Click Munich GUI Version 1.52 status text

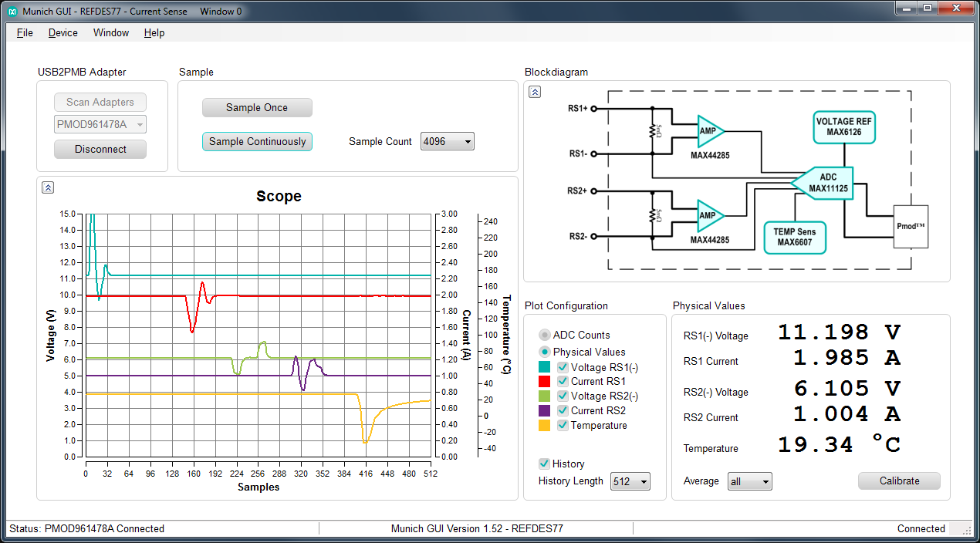[477, 528]
